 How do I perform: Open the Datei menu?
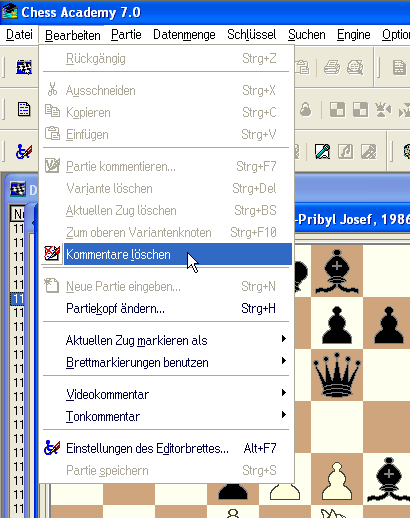[x=19, y=35]
